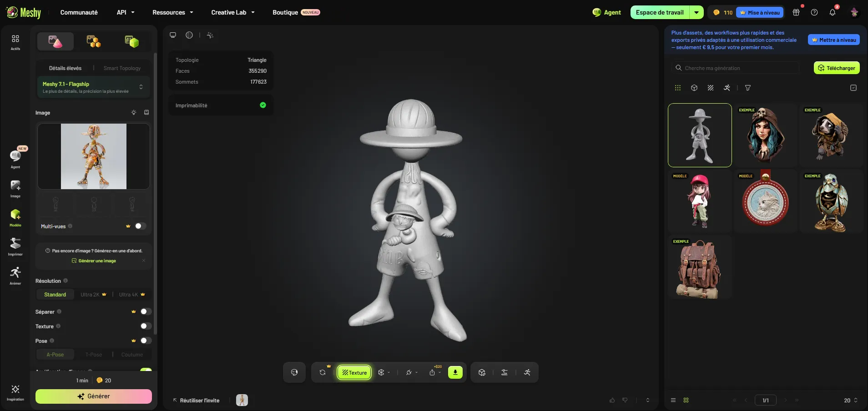Expand the Ressources menu
The width and height of the screenshot is (868, 411).
point(172,12)
